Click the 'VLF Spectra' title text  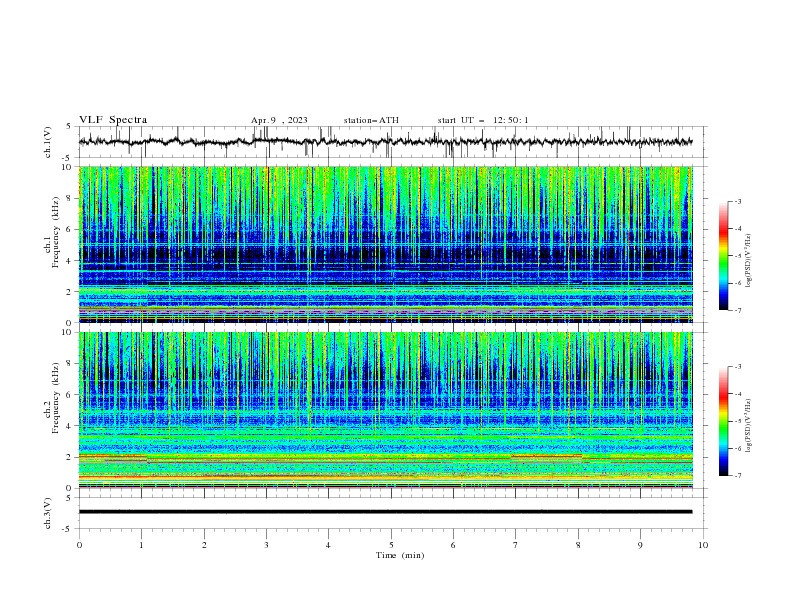tap(113, 120)
